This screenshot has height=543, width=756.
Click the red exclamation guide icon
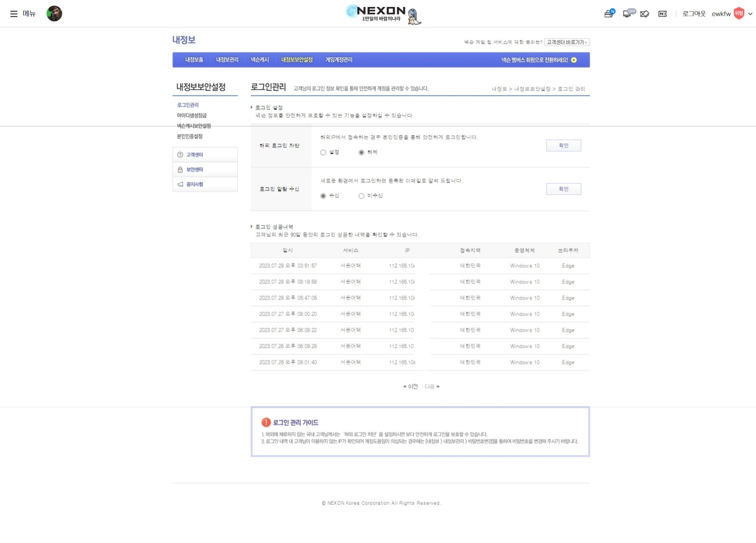point(266,422)
